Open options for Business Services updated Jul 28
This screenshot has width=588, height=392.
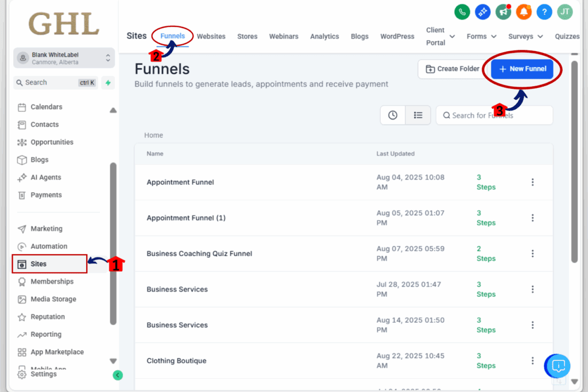pyautogui.click(x=532, y=289)
